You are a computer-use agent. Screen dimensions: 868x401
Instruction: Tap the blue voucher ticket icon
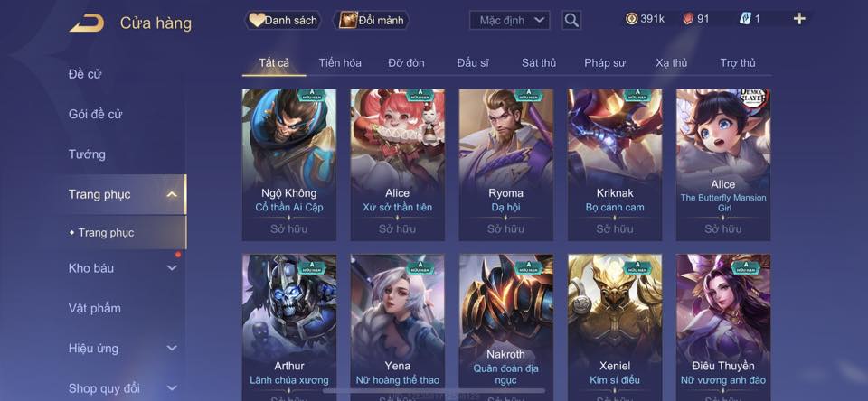tap(745, 19)
